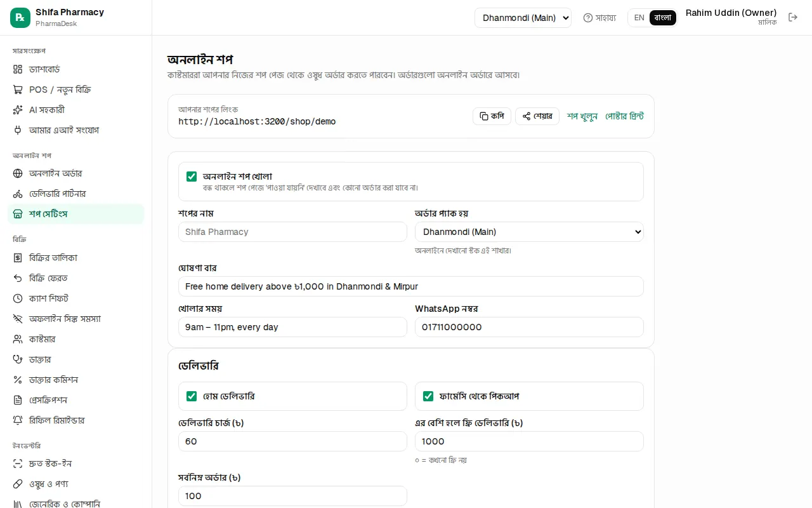Click the কপি button for shop link

click(x=492, y=116)
